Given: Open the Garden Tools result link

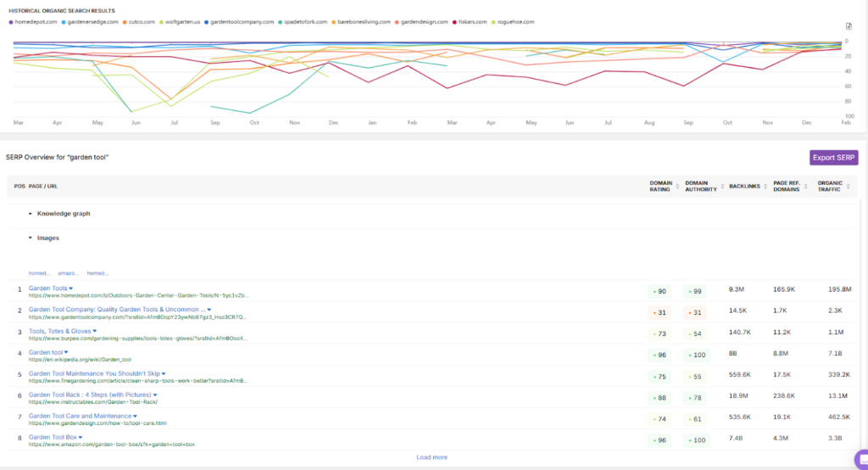Looking at the screenshot, I should 47,288.
